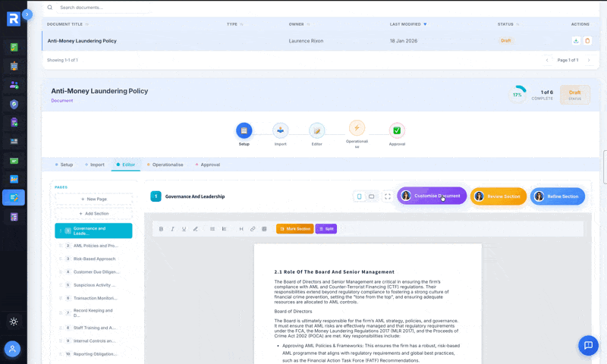The width and height of the screenshot is (607, 364).
Task: Click the Draft status badge in header
Action: coord(575,95)
